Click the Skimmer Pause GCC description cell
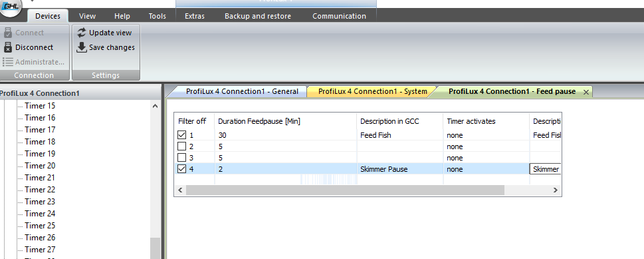Viewport: 644px width, 259px height. click(x=400, y=169)
